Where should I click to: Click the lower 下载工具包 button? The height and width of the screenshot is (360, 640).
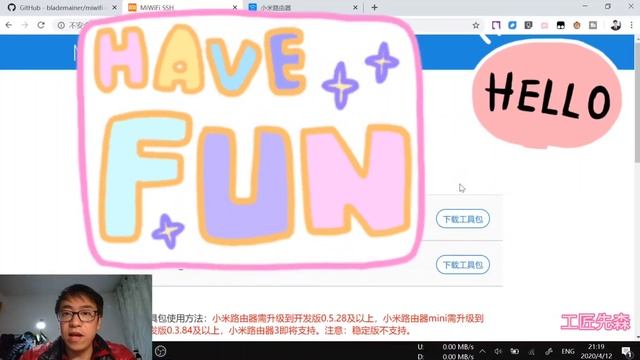pyautogui.click(x=463, y=265)
